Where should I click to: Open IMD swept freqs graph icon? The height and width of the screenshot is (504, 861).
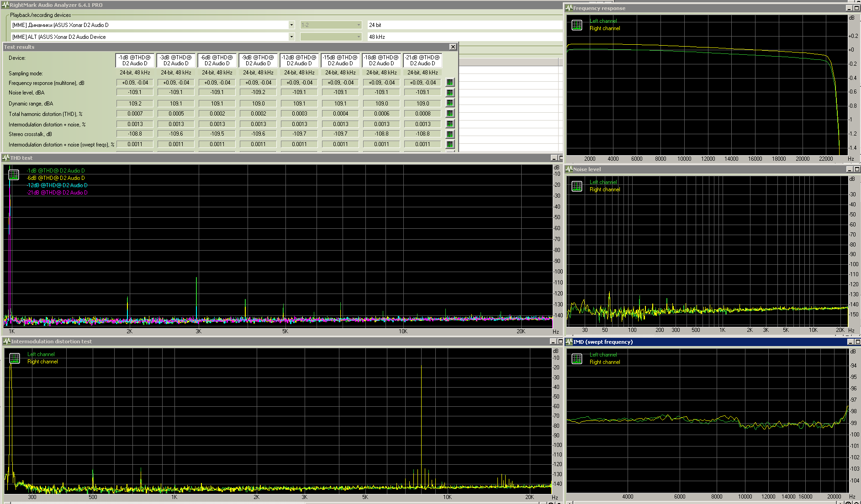tap(450, 144)
